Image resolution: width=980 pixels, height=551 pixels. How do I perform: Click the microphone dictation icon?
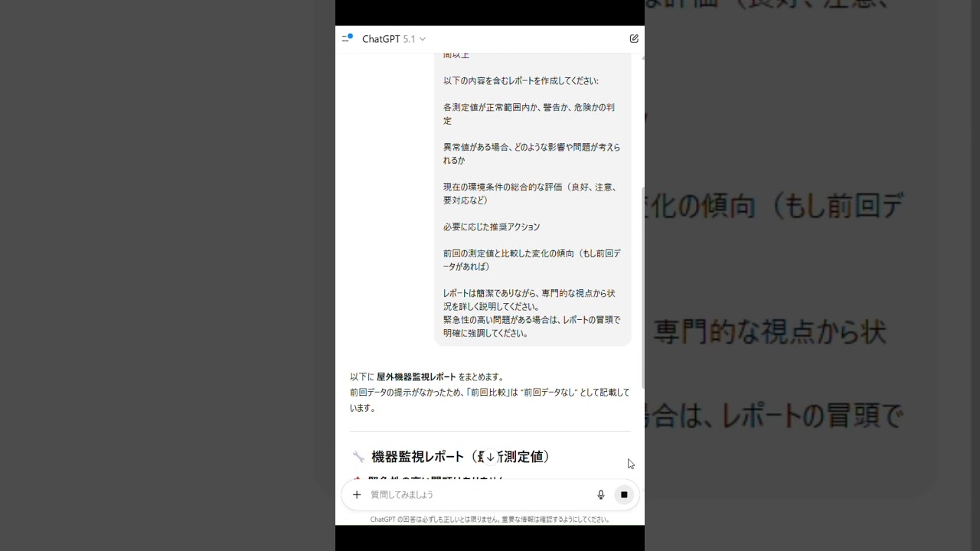pos(601,495)
